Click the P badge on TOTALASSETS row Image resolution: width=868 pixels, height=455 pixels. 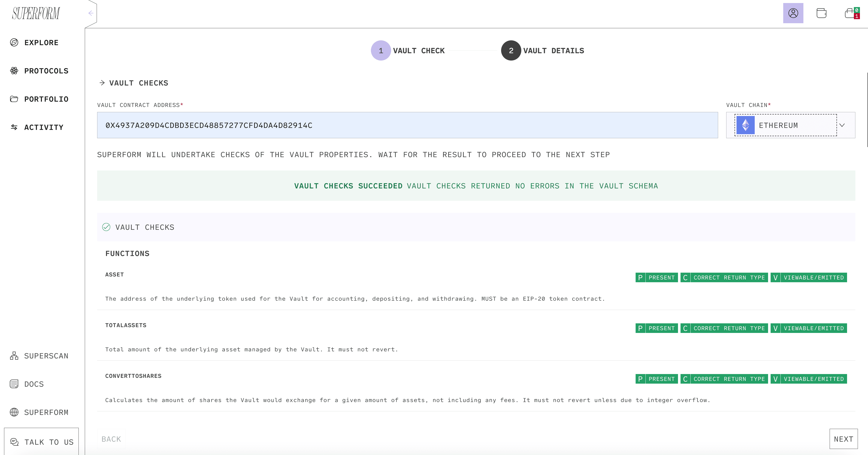click(640, 328)
